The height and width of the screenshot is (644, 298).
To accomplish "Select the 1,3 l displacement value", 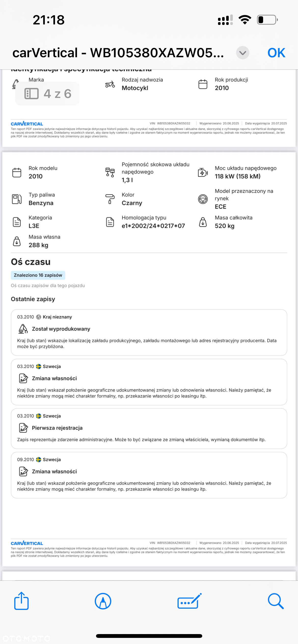I will coord(127,180).
